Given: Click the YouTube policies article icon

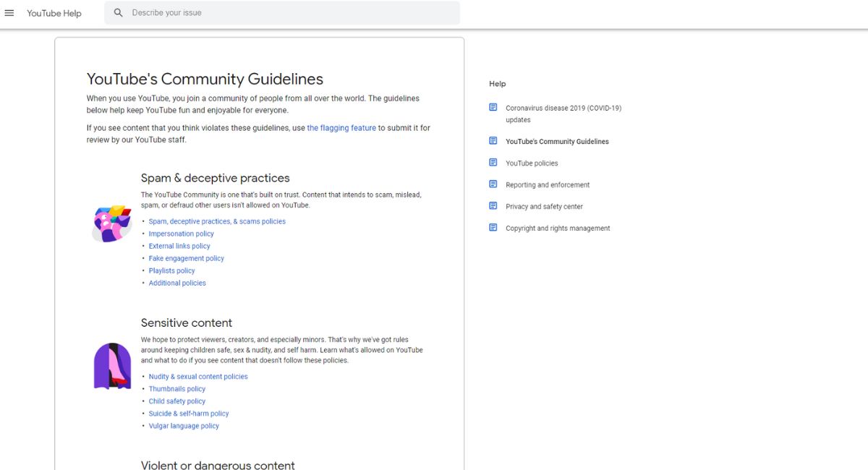Looking at the screenshot, I should coord(493,163).
